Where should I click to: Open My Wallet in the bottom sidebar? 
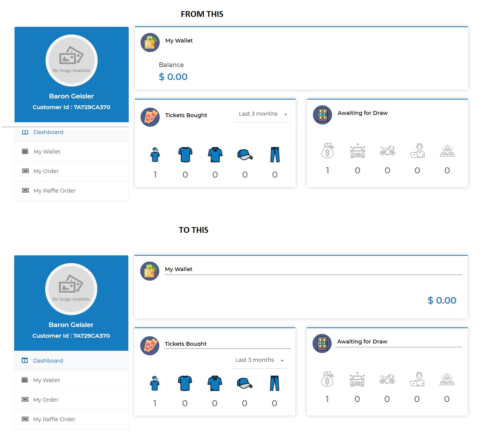pos(71,380)
